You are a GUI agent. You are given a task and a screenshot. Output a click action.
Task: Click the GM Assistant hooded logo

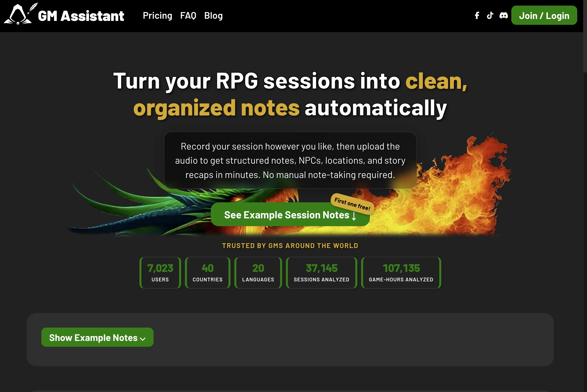21,14
